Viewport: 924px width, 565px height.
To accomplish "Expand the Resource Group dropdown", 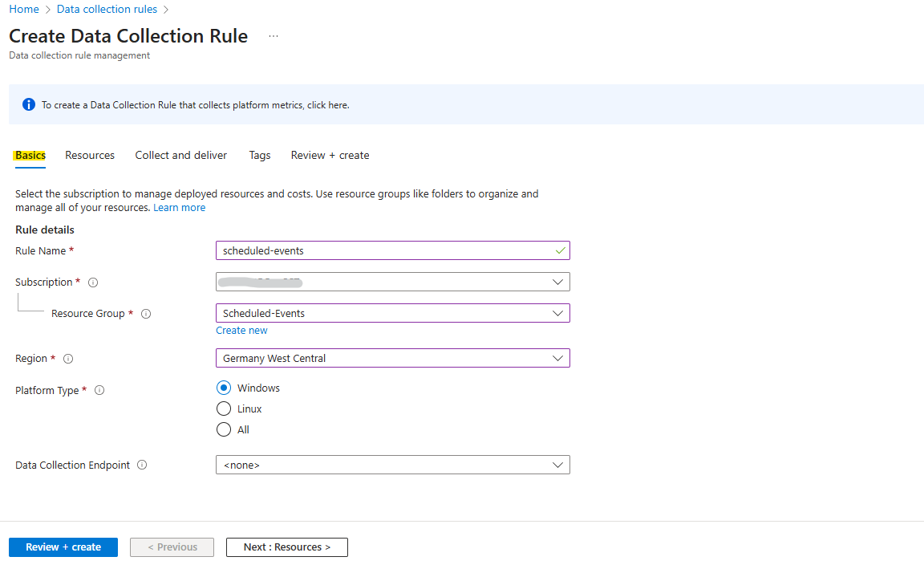I will tap(392, 313).
